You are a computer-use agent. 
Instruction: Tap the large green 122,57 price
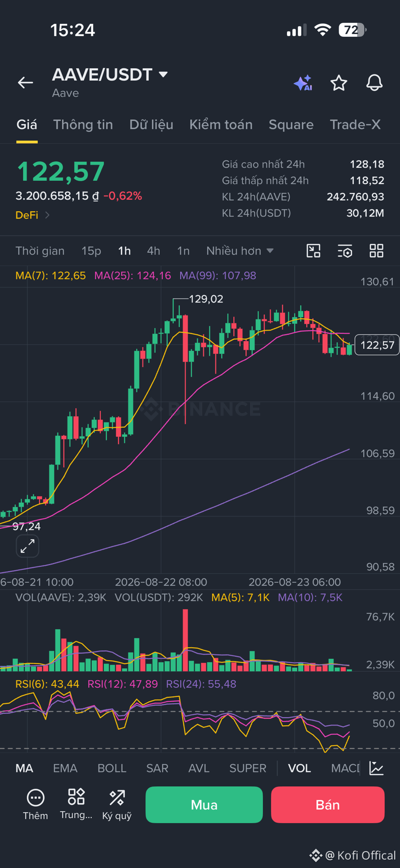point(61,172)
